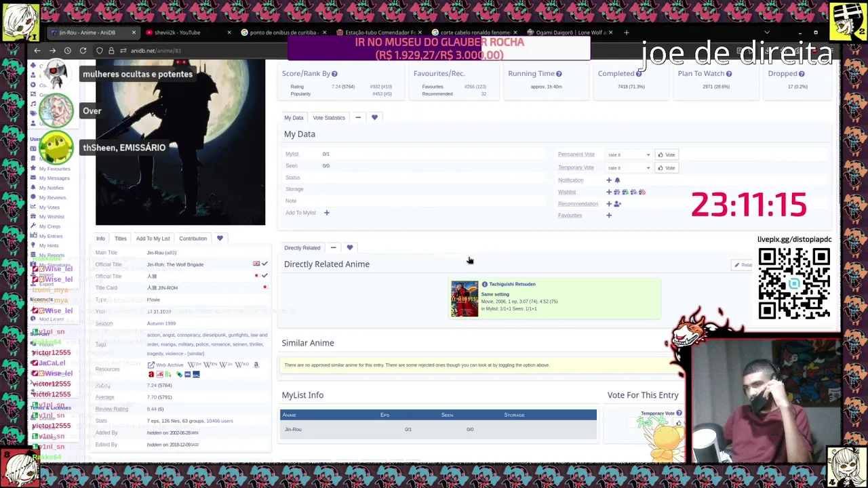
Task: Click the Jin-Rou entry in MyList Info
Action: pos(293,430)
